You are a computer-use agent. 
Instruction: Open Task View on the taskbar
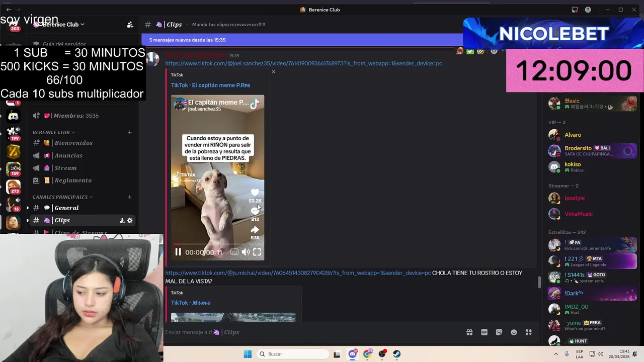pos(337,354)
